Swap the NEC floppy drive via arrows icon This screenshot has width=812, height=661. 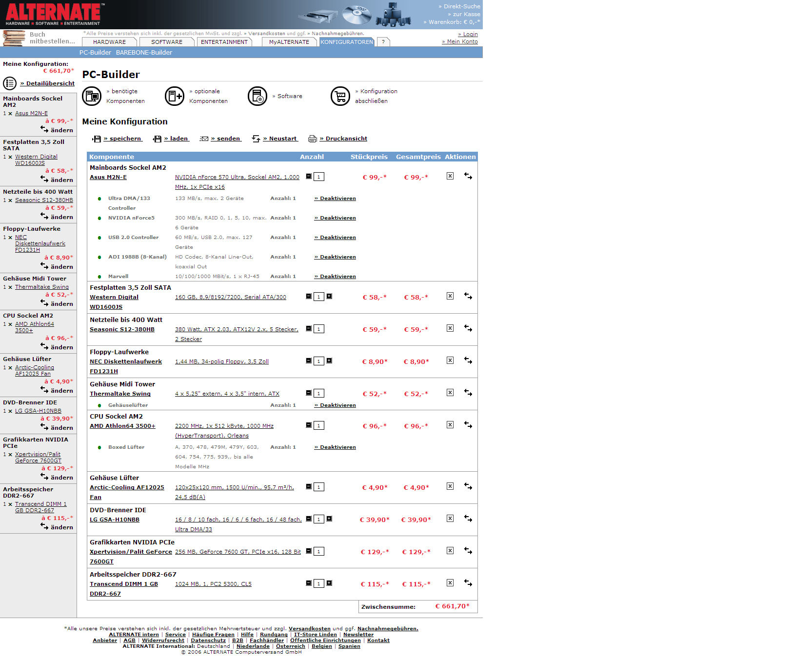(468, 361)
